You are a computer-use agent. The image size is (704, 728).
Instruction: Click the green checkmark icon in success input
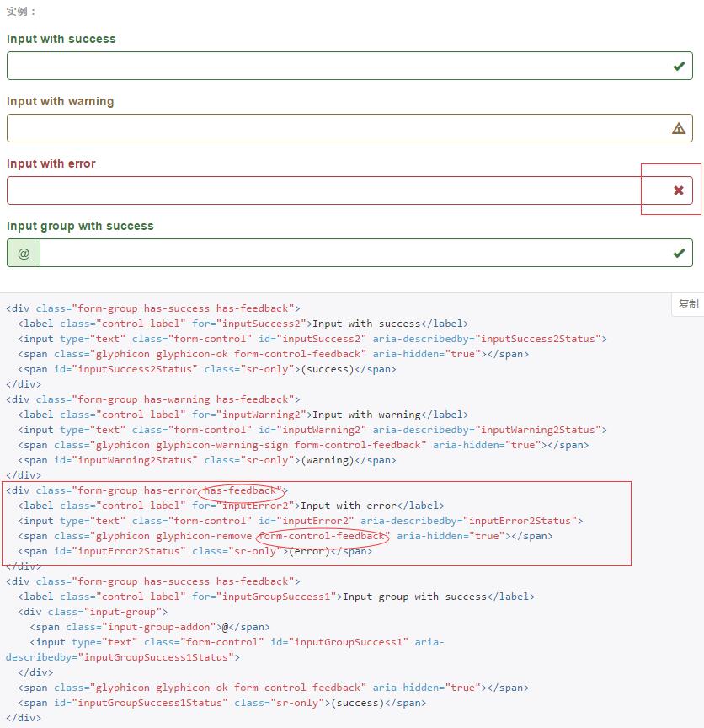679,66
